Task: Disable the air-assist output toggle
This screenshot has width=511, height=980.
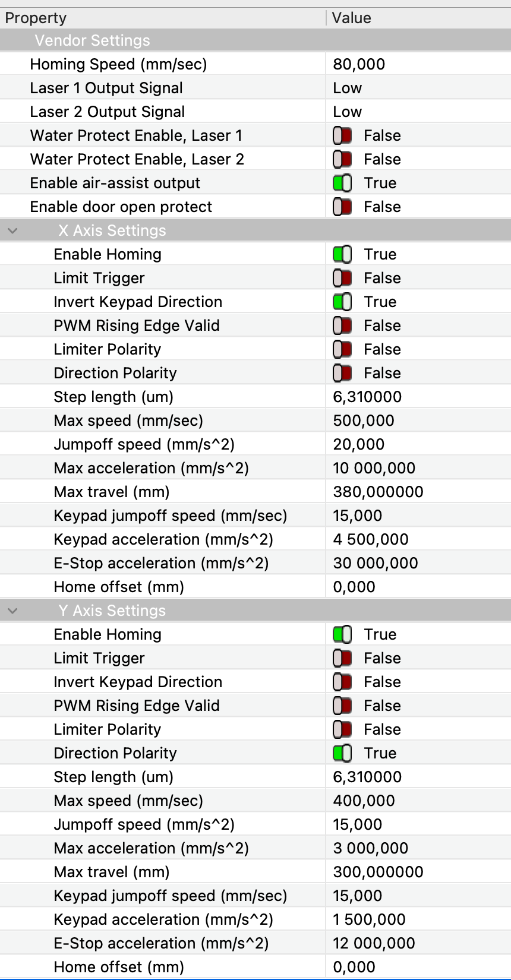Action: pyautogui.click(x=342, y=183)
